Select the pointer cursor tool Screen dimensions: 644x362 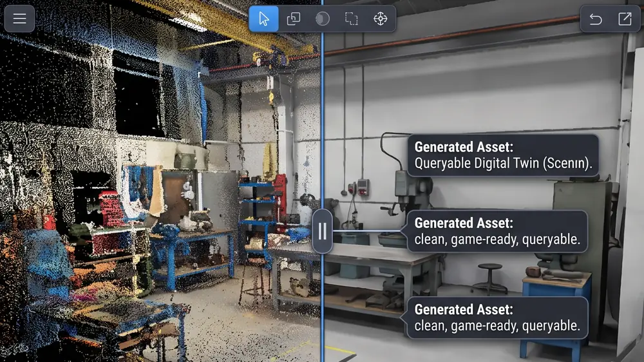pyautogui.click(x=263, y=19)
